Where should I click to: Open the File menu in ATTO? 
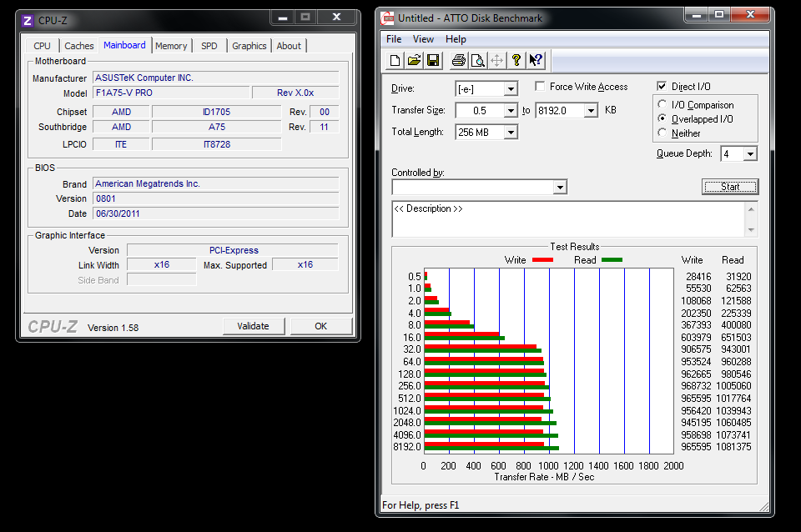point(394,39)
